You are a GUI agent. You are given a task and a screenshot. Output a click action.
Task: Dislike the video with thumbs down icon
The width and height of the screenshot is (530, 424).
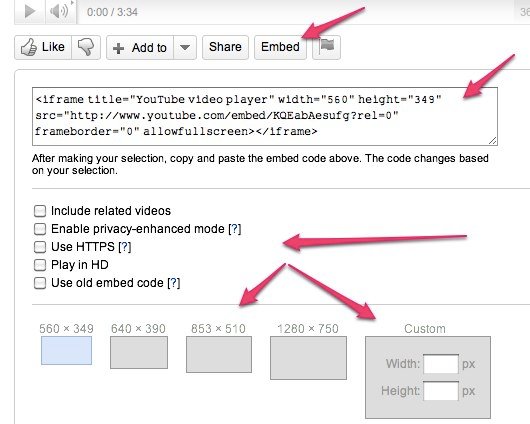(86, 47)
